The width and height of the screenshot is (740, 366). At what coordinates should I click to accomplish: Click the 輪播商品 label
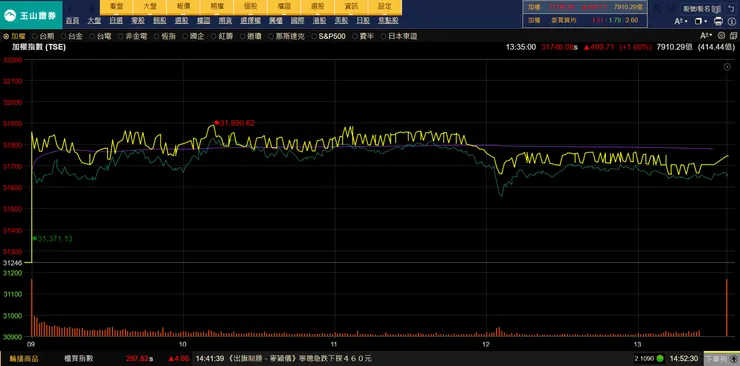[x=24, y=359]
